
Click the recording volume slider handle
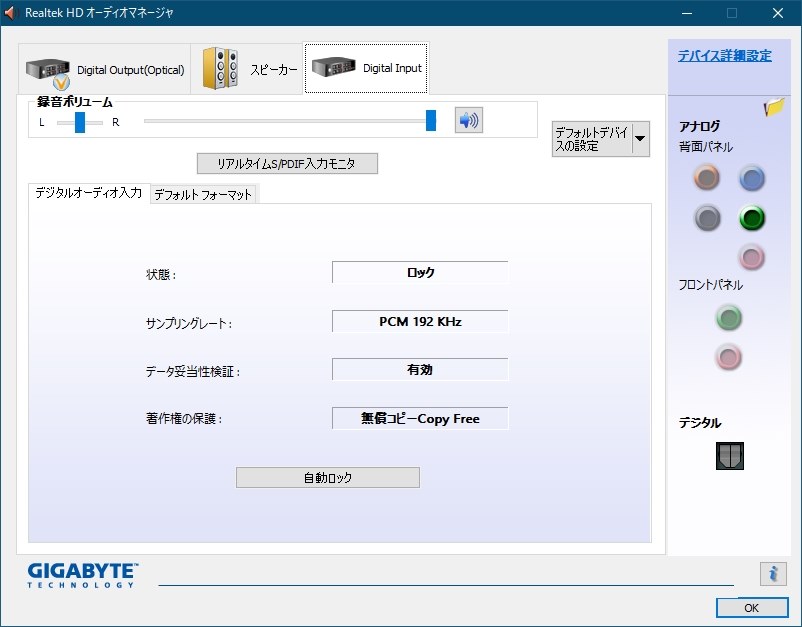[x=431, y=121]
